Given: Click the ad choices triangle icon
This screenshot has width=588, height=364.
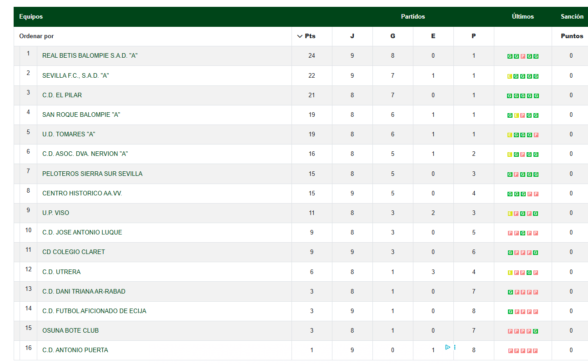Looking at the screenshot, I should coord(448,347).
